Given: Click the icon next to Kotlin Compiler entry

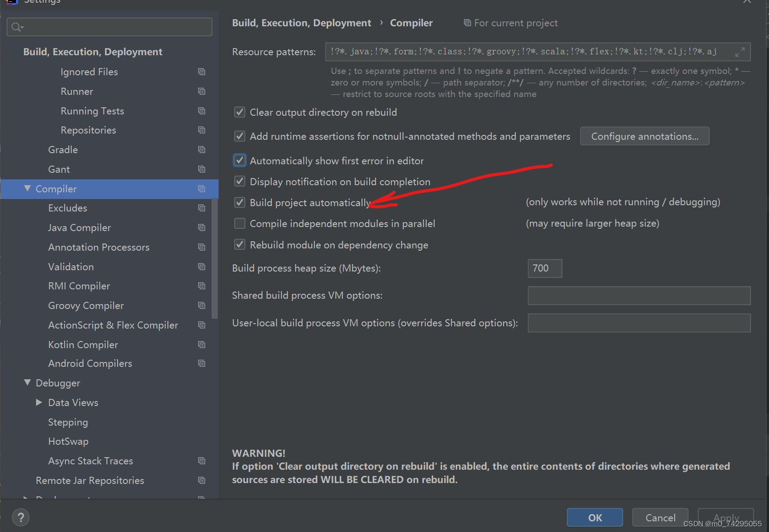Looking at the screenshot, I should tap(202, 345).
